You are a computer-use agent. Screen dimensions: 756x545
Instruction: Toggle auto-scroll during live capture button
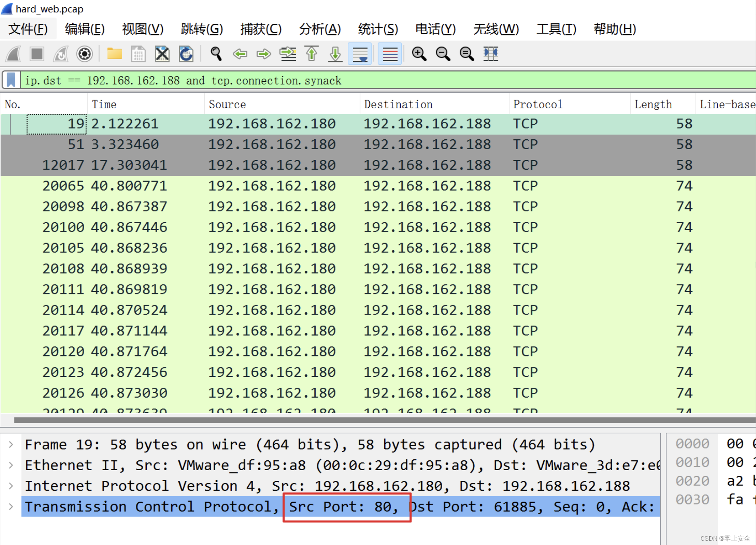pyautogui.click(x=360, y=54)
